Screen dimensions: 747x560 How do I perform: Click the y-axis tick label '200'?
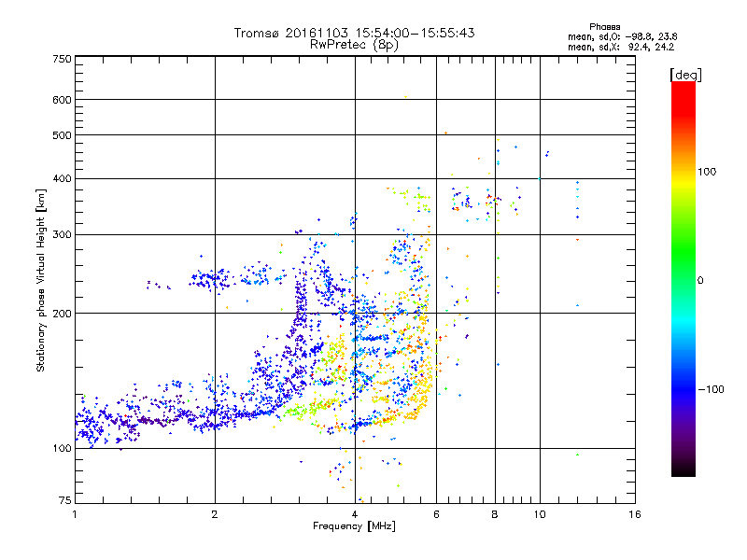(x=62, y=314)
